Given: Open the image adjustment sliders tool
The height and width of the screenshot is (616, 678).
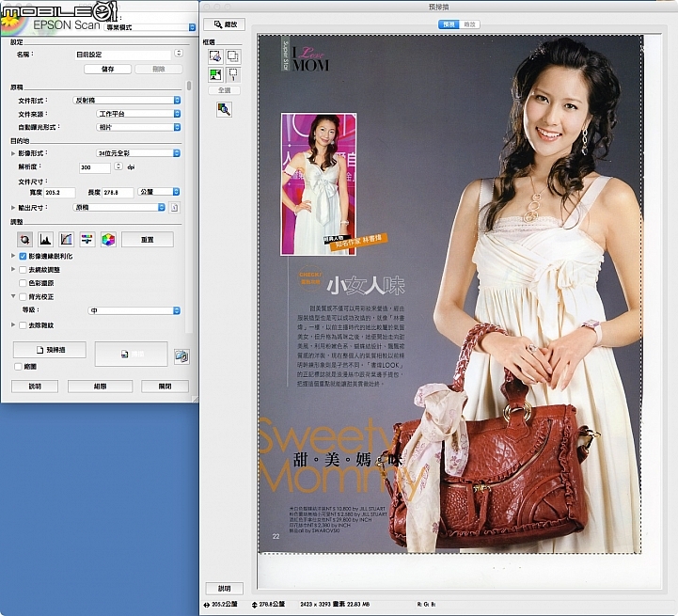Looking at the screenshot, I should [x=87, y=239].
